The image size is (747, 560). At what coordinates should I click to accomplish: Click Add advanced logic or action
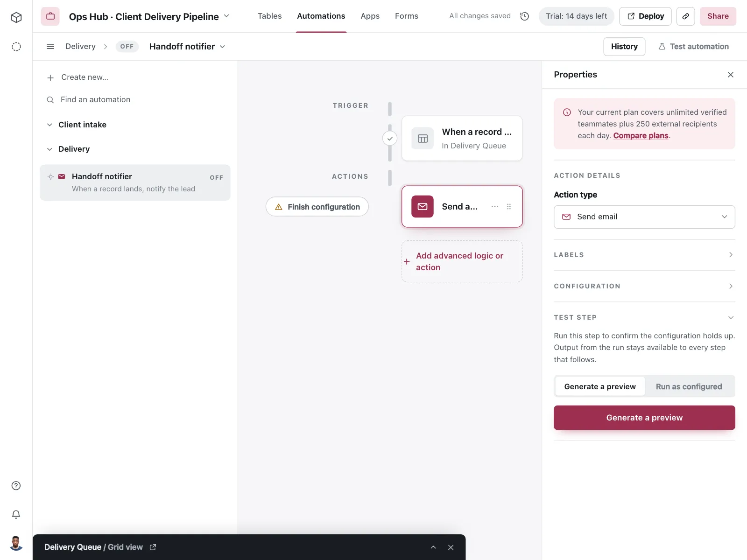[x=462, y=261]
